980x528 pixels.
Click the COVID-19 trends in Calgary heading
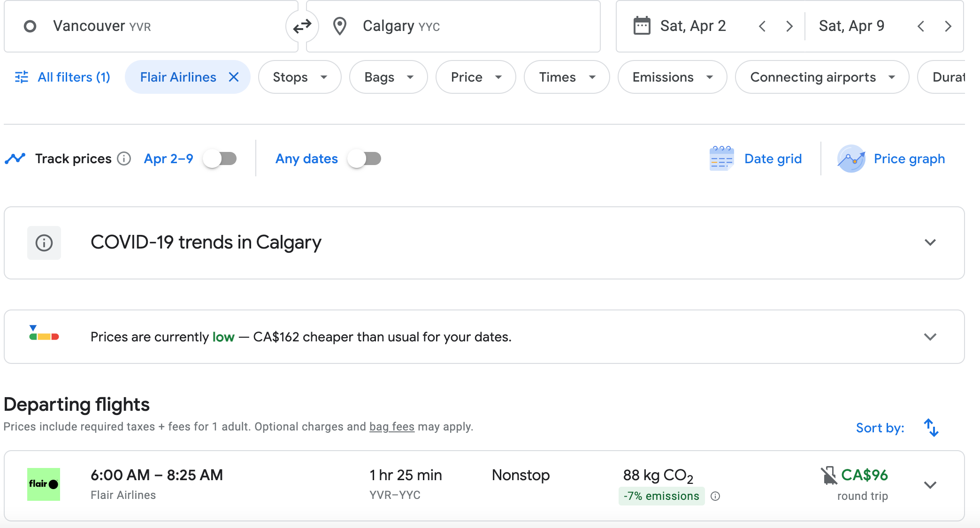pos(206,242)
